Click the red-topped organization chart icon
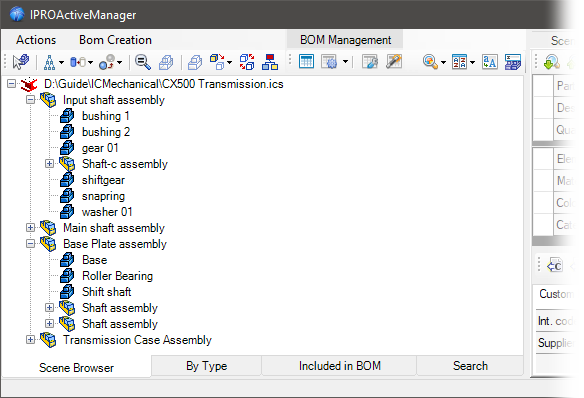 pyautogui.click(x=270, y=62)
